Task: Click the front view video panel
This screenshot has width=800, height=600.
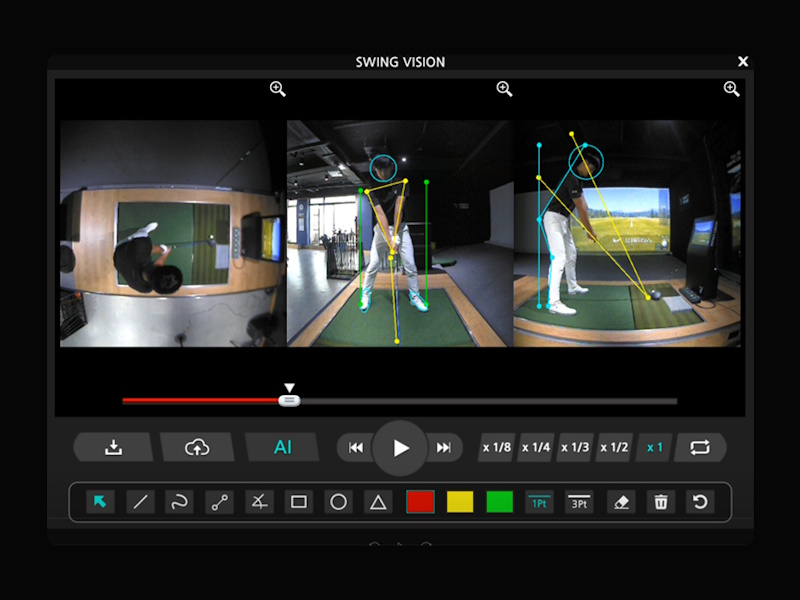Action: coord(400,234)
